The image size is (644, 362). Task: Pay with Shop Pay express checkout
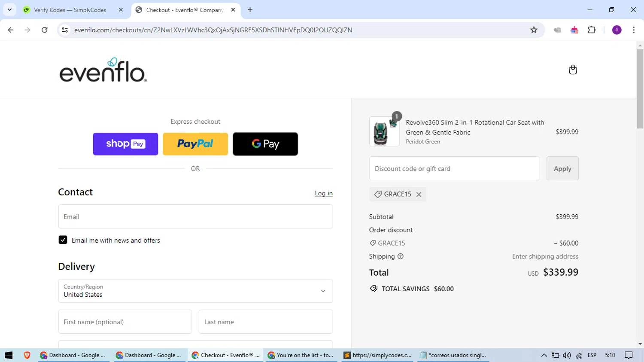pos(125,144)
